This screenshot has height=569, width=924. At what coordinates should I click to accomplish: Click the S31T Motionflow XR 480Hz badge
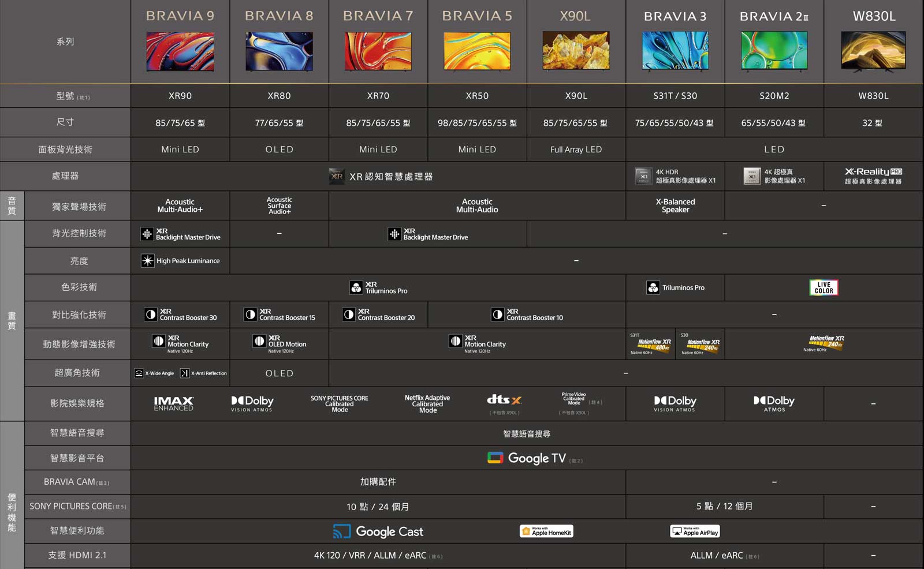tap(654, 345)
